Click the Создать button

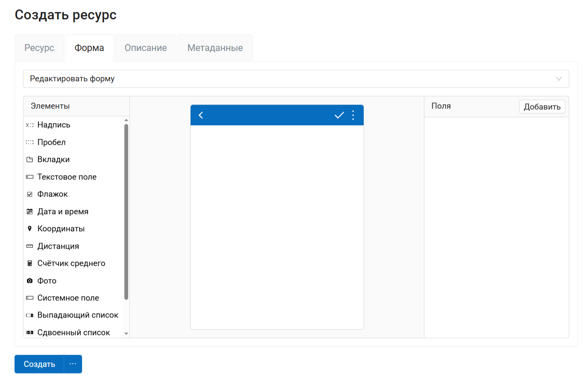tap(38, 364)
